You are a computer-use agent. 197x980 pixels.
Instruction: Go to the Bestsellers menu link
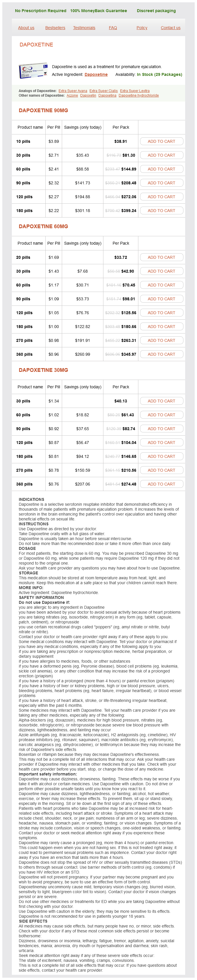(55, 28)
